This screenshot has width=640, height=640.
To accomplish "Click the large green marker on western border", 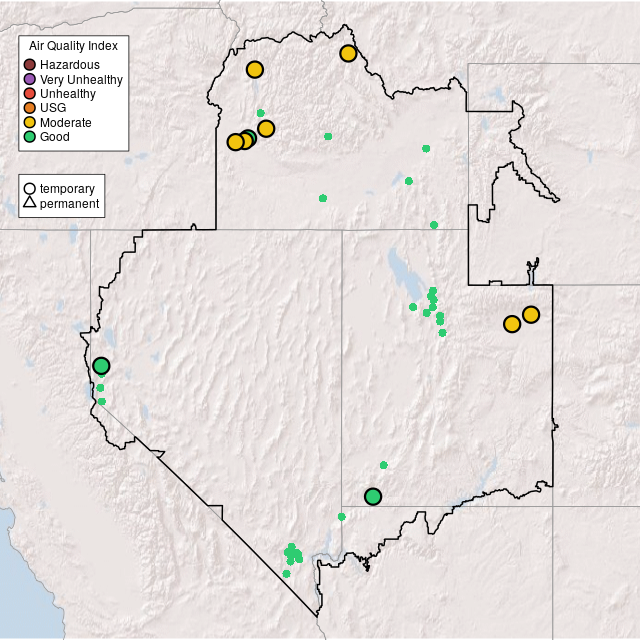I will 101,366.
